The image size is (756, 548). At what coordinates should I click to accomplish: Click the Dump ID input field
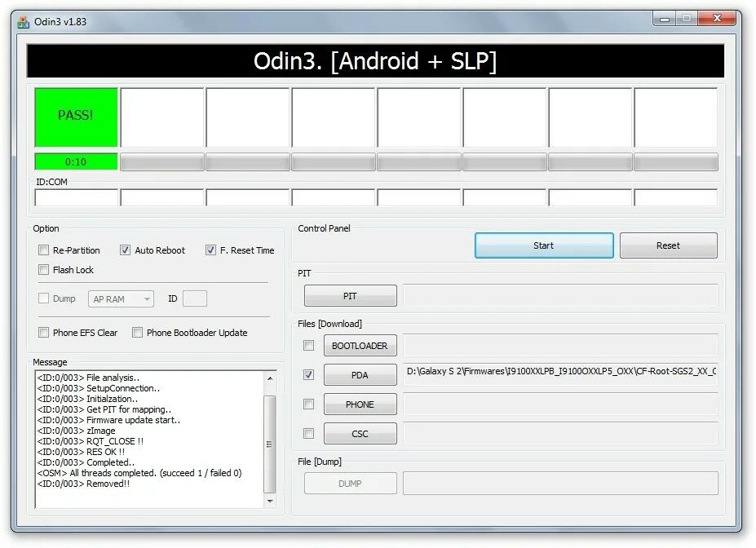[195, 298]
